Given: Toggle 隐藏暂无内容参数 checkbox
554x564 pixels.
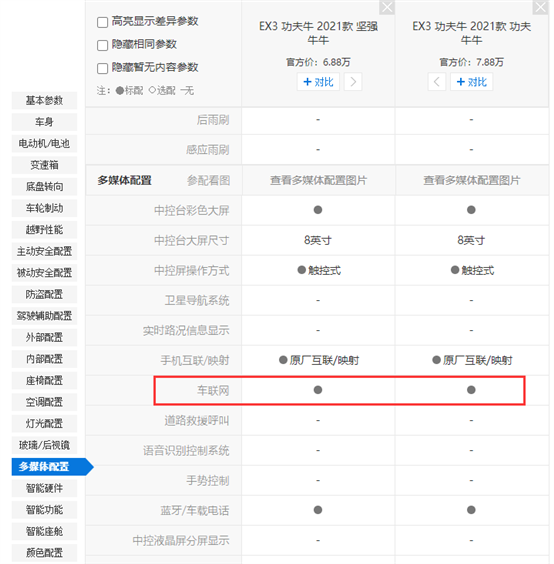Looking at the screenshot, I should (103, 68).
